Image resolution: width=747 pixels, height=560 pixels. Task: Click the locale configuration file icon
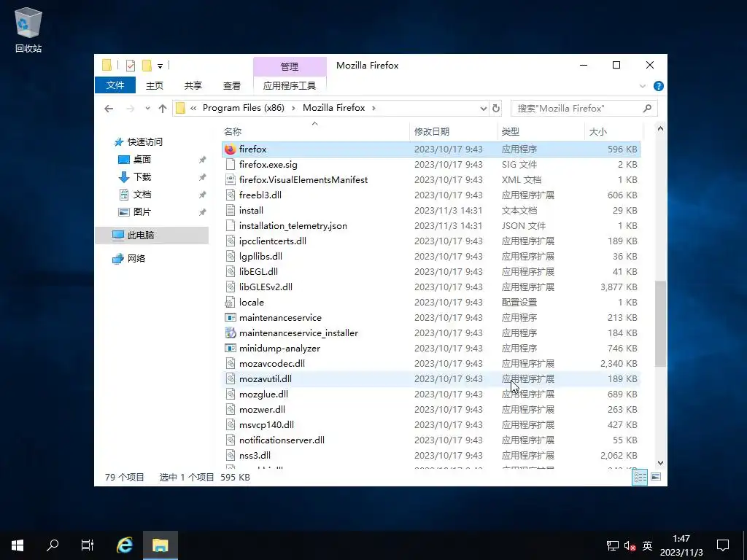pyautogui.click(x=231, y=303)
